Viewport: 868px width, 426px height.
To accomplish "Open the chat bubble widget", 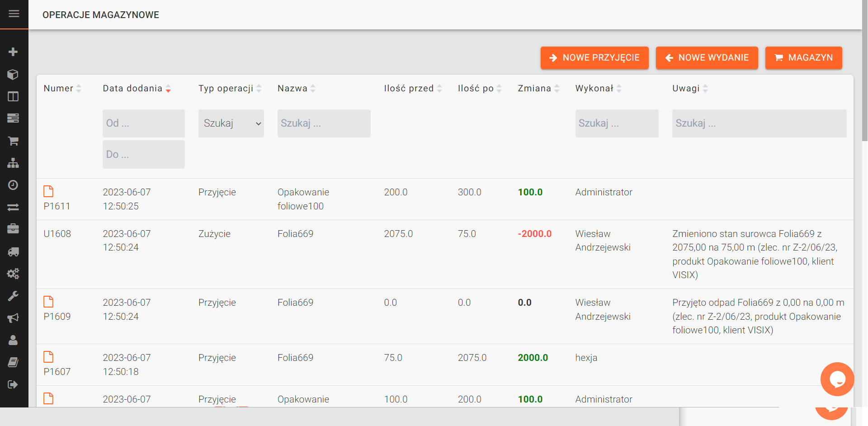I will point(837,379).
